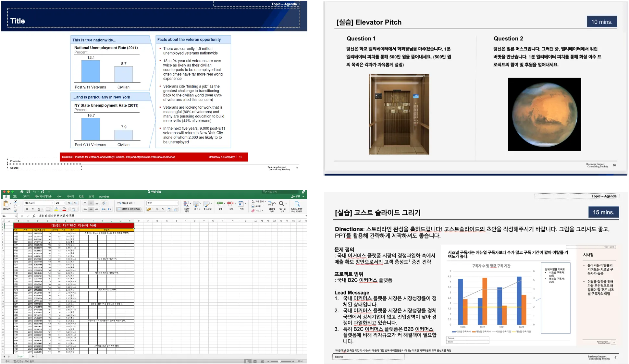This screenshot has height=364, width=629.
Task: Click the Adobe PDF create and share icon
Action: (297, 204)
